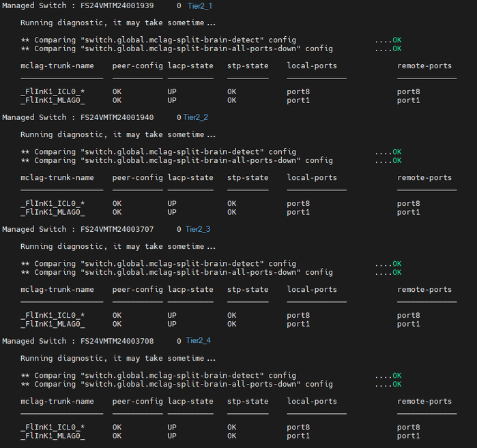Open the Tier2_3 link
Screen dimensions: 477x448
198,229
